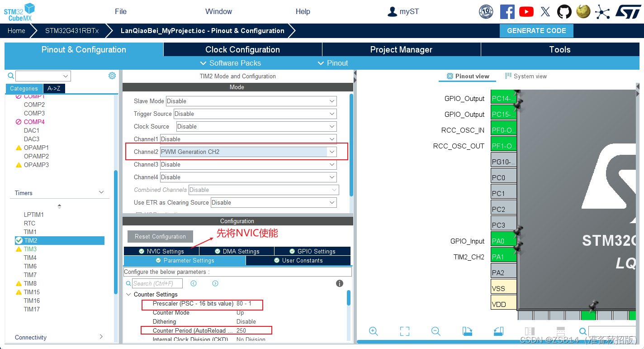
Task: Switch to the Project Manager tab
Action: (401, 49)
